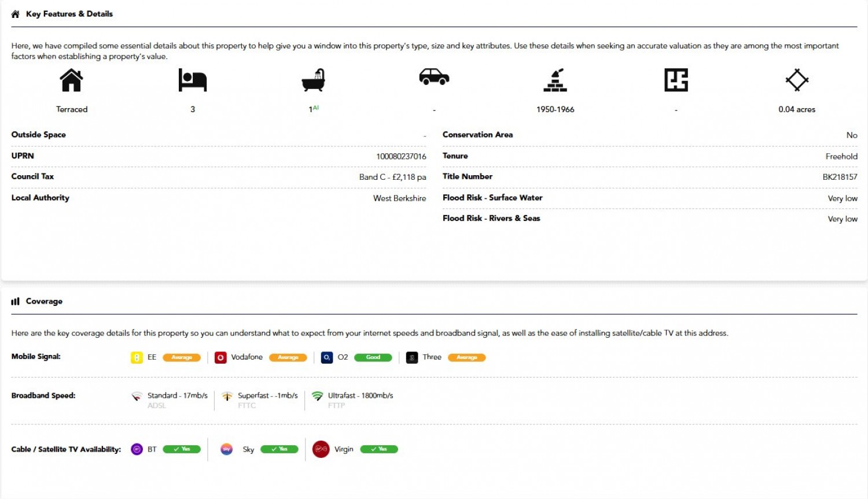The height and width of the screenshot is (499, 868).
Task: Click the green Good badge for O2
Action: (373, 358)
